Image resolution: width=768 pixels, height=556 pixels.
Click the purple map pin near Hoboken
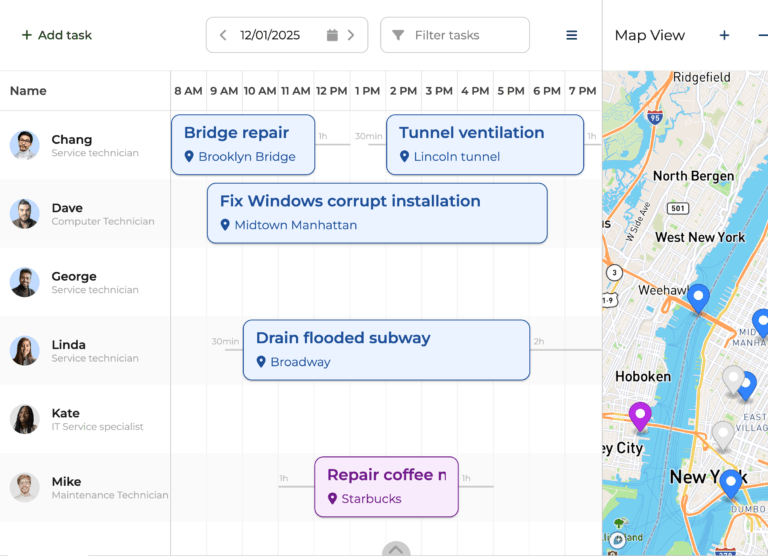pos(640,415)
